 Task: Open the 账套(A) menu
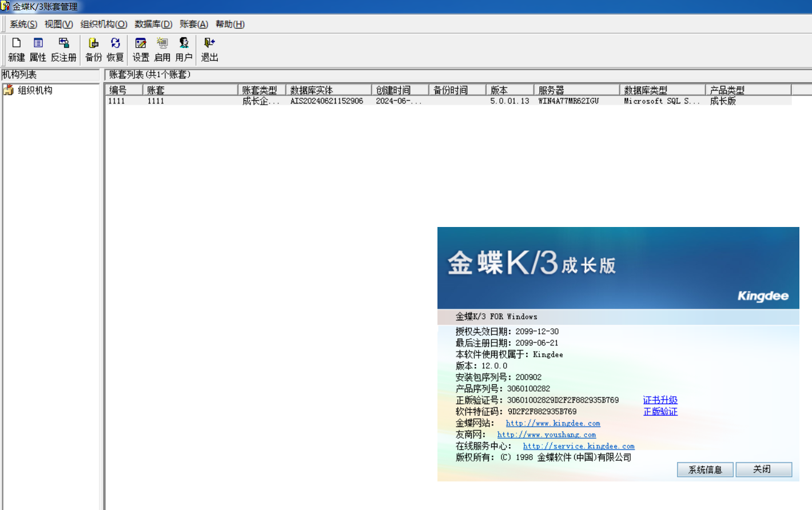coord(194,24)
